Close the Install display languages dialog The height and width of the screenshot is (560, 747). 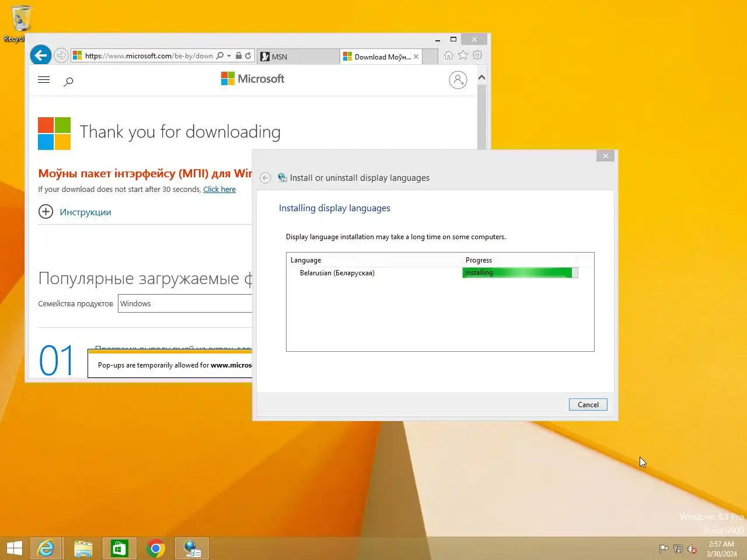click(605, 156)
